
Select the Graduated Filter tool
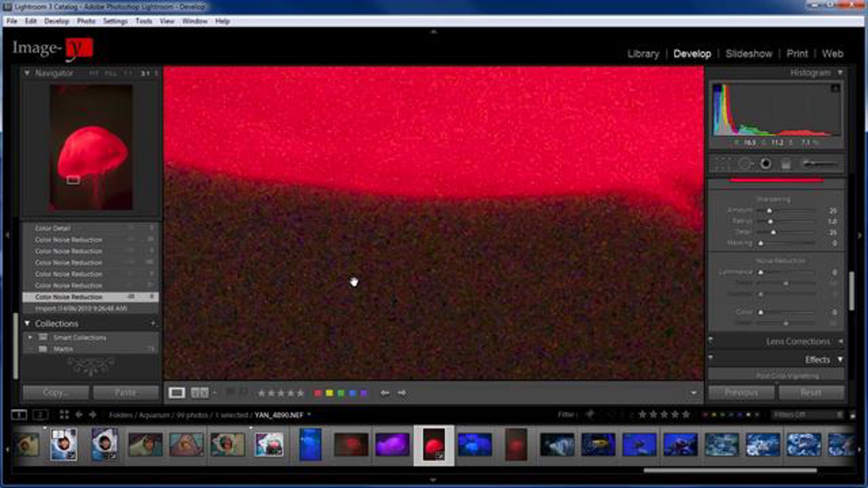click(786, 165)
